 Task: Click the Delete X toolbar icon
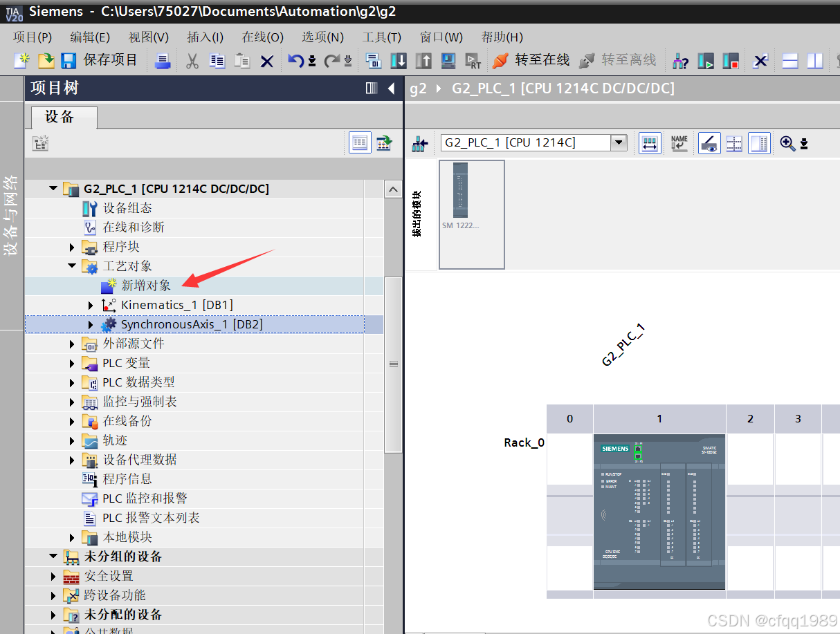267,62
